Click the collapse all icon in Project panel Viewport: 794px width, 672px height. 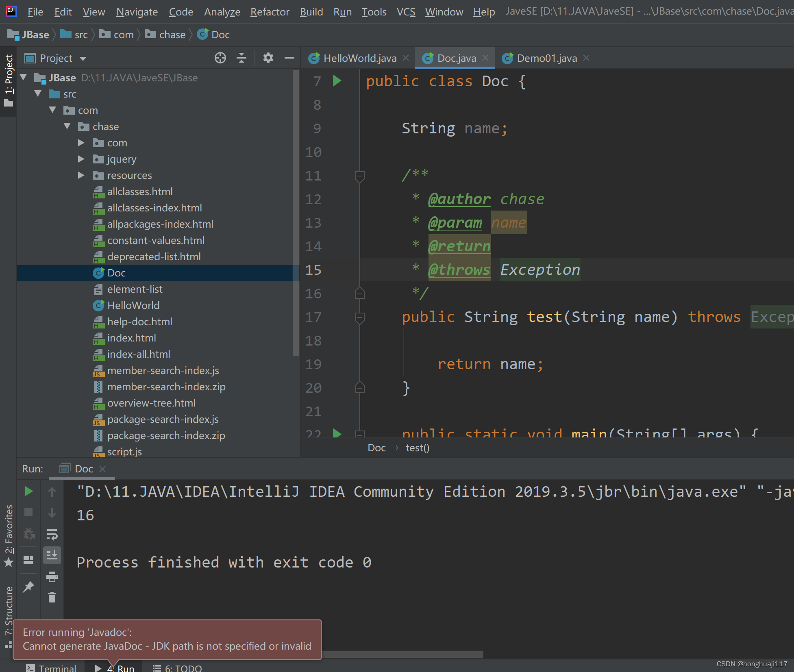(x=241, y=58)
